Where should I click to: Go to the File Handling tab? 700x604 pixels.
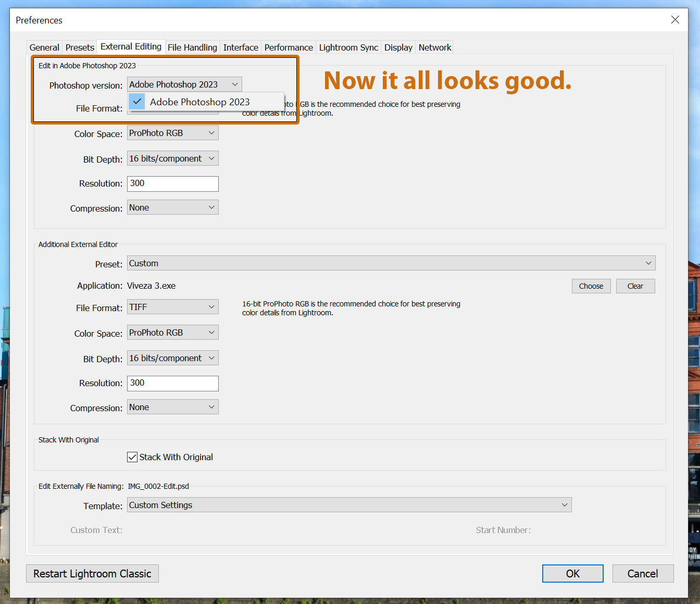(192, 47)
